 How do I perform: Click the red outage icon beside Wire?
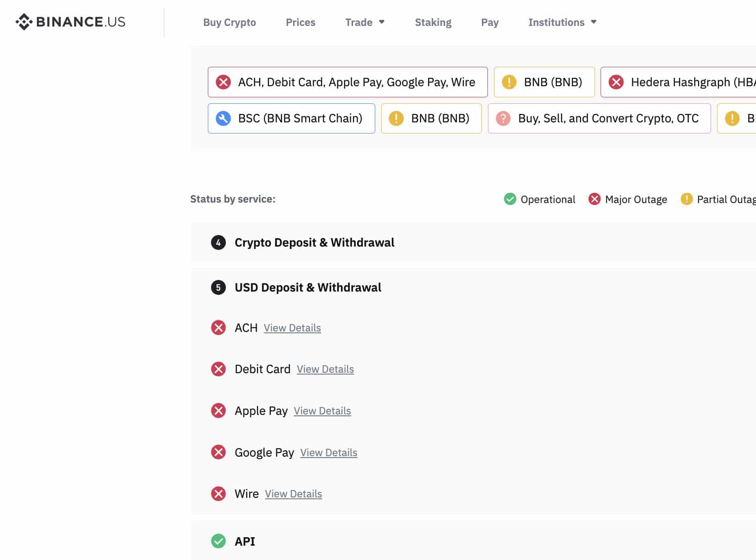pyautogui.click(x=218, y=494)
